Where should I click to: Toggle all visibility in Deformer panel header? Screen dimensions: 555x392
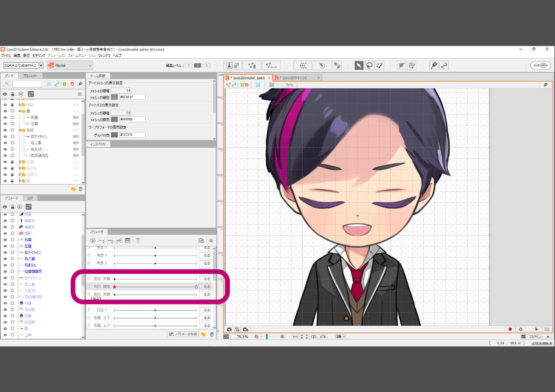(5, 207)
